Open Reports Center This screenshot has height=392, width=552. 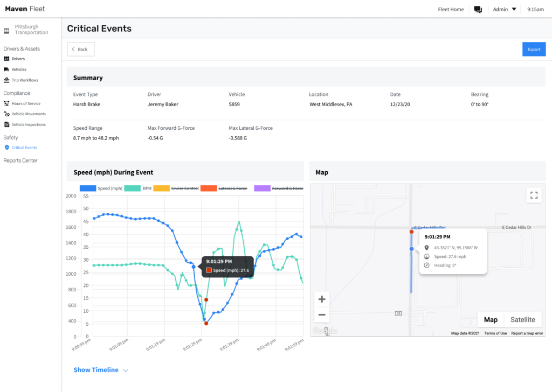[20, 160]
